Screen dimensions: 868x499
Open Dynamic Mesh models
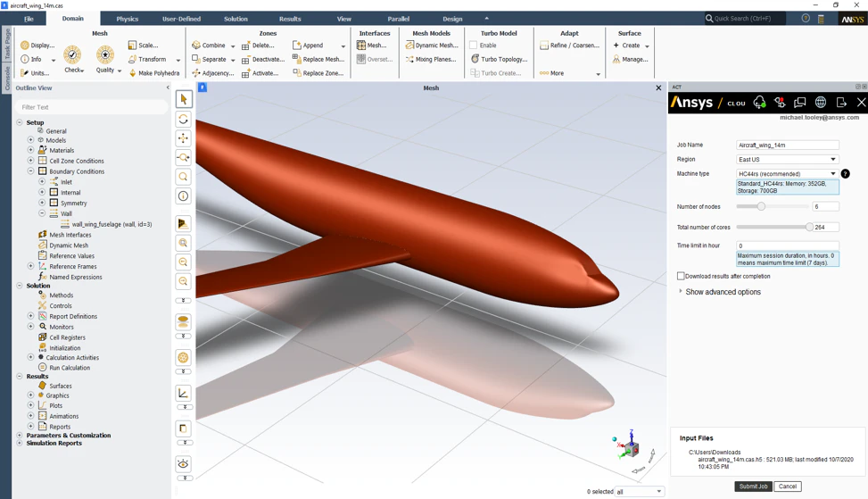[432, 46]
